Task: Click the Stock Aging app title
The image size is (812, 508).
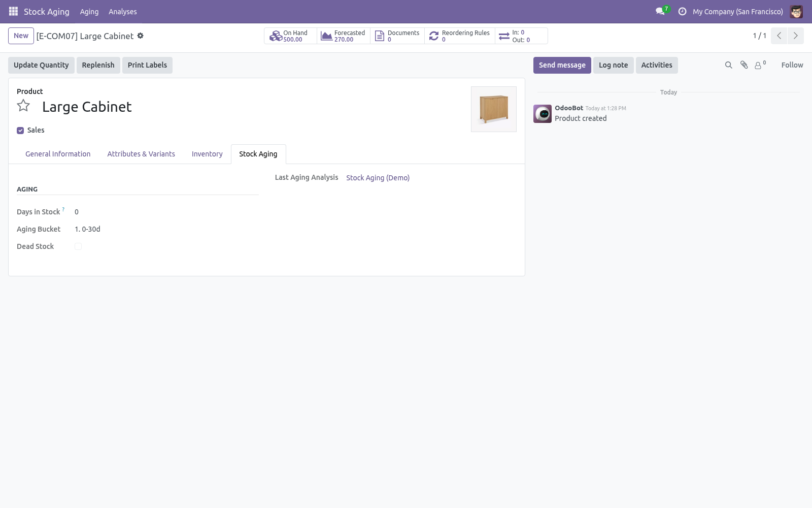Action: [47, 12]
